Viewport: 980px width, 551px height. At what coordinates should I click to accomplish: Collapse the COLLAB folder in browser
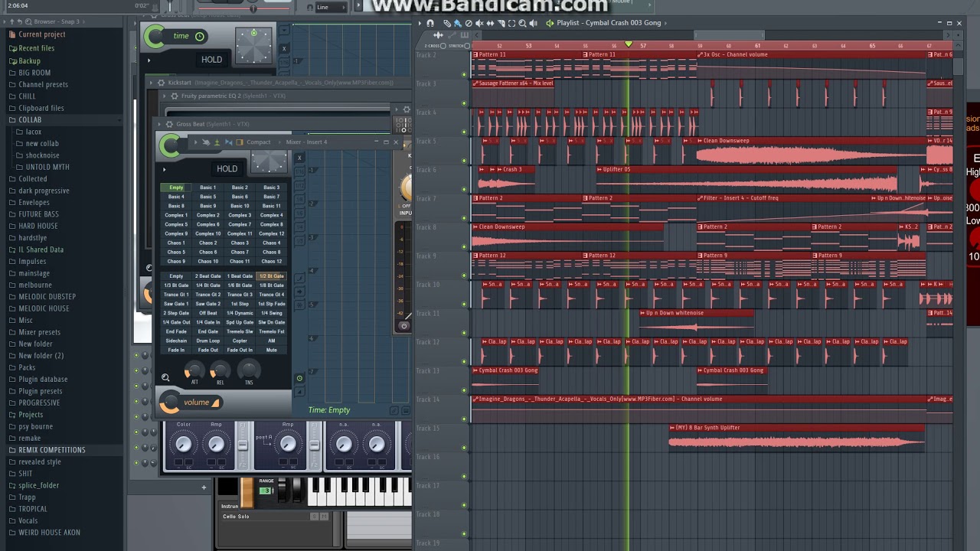pyautogui.click(x=29, y=119)
